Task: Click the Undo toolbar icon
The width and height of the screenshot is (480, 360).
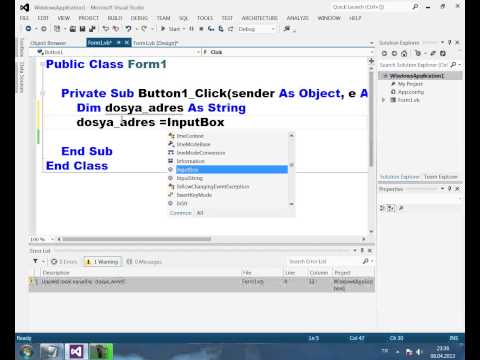Action: point(128,29)
